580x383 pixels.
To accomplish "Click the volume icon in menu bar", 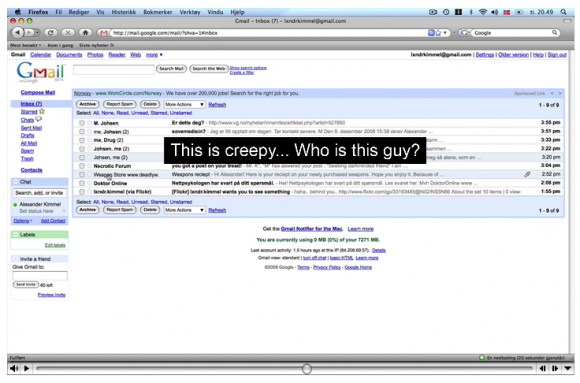I will click(495, 12).
